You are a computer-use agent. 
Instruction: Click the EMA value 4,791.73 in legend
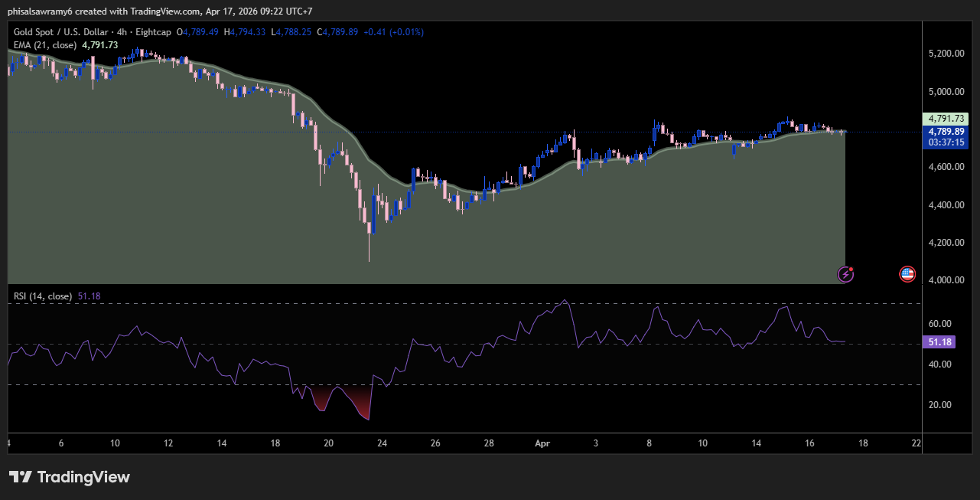100,45
